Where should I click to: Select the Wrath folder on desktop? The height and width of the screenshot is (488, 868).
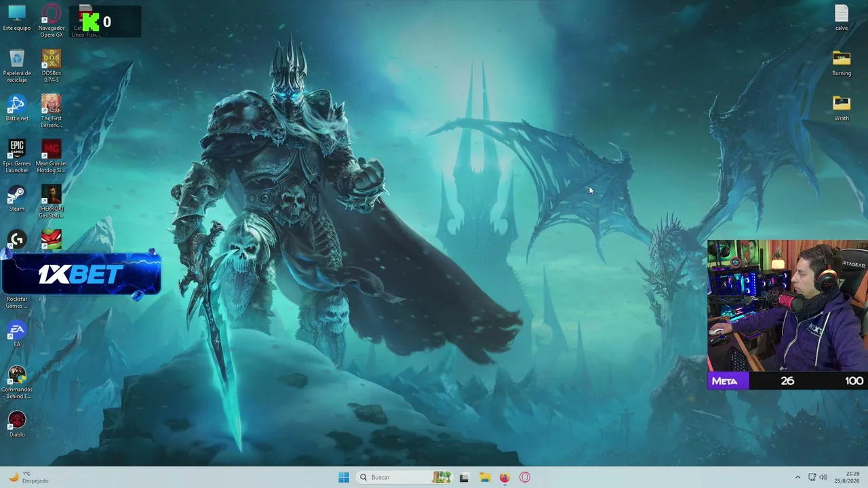(x=842, y=108)
